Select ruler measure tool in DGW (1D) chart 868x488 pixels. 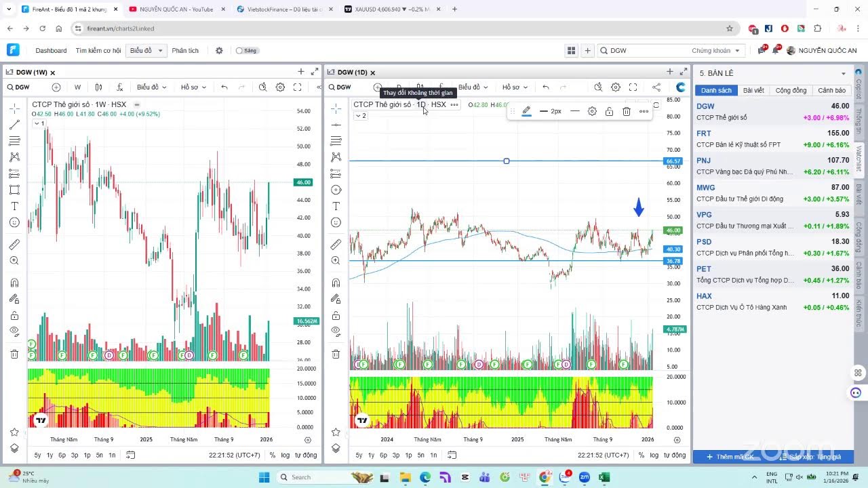click(336, 244)
